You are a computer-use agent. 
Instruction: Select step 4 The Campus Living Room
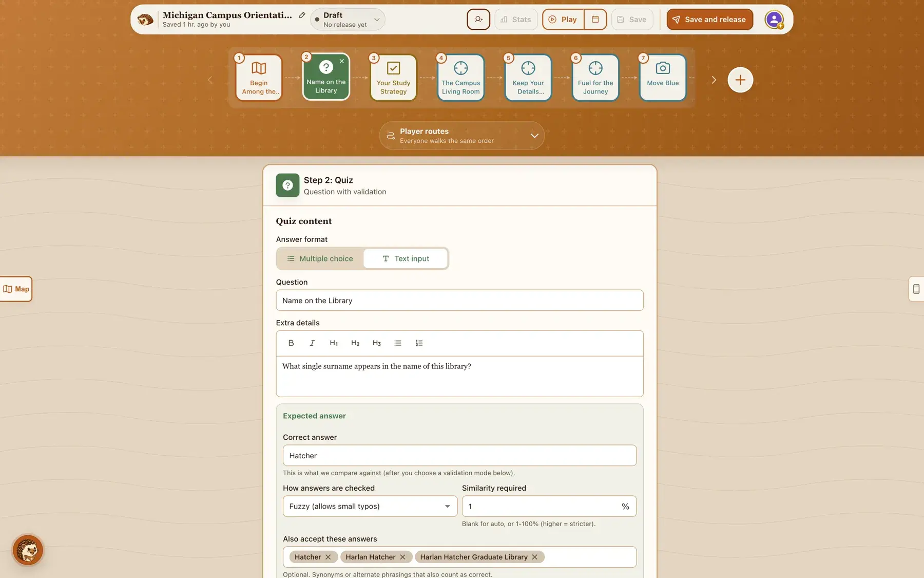point(460,78)
